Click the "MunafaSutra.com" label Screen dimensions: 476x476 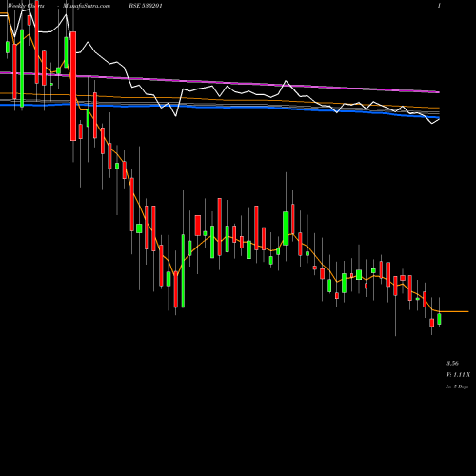pyautogui.click(x=87, y=6)
